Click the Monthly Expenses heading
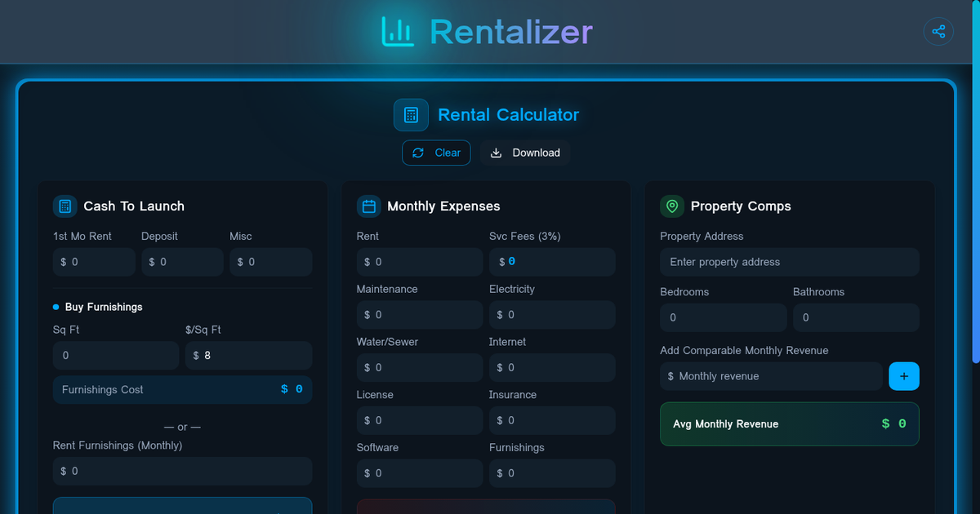The width and height of the screenshot is (980, 514). coord(443,206)
